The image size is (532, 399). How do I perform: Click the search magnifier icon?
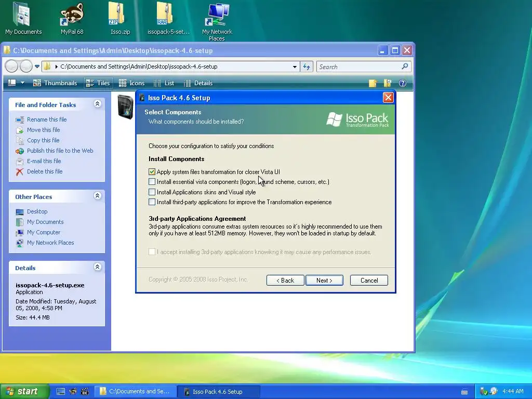[405, 66]
